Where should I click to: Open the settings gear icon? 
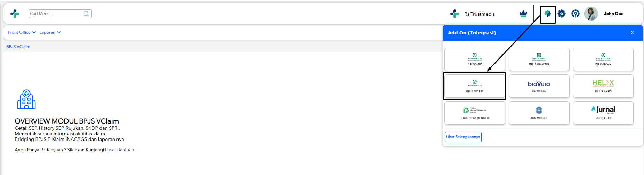(x=562, y=14)
